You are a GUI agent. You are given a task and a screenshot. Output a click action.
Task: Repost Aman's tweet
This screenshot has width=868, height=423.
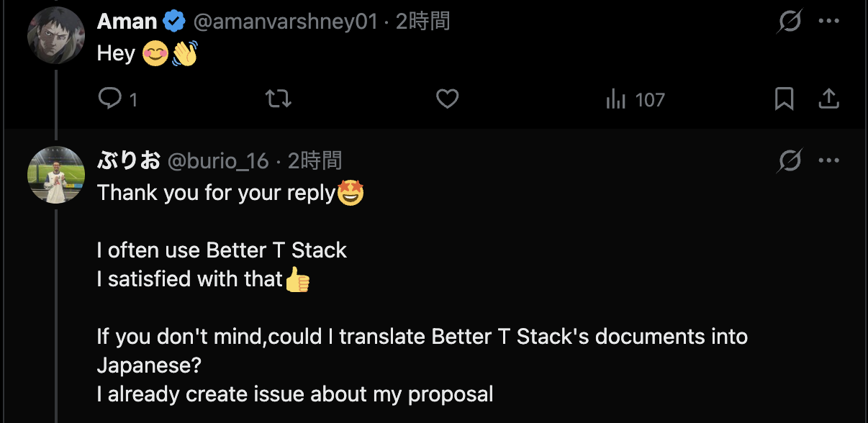(x=279, y=99)
